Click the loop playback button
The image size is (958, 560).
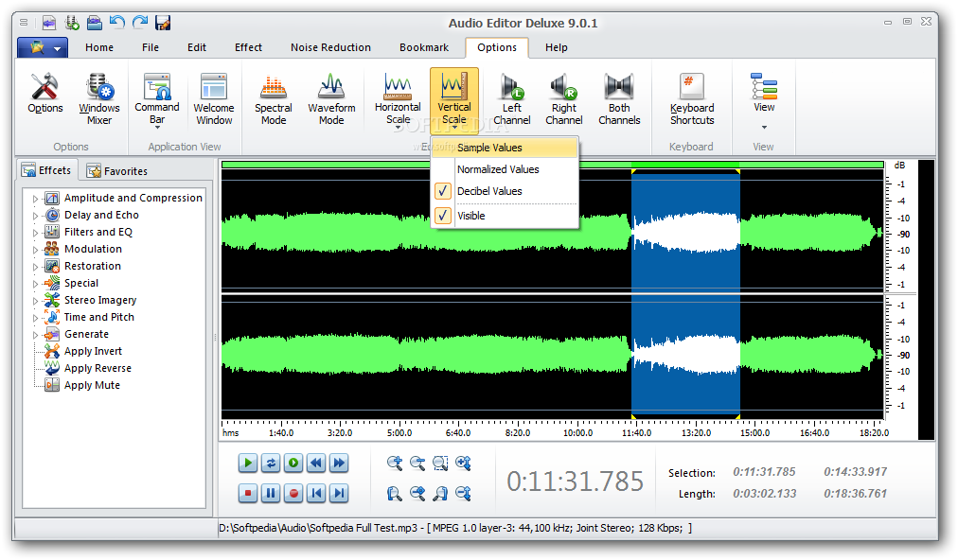[271, 463]
